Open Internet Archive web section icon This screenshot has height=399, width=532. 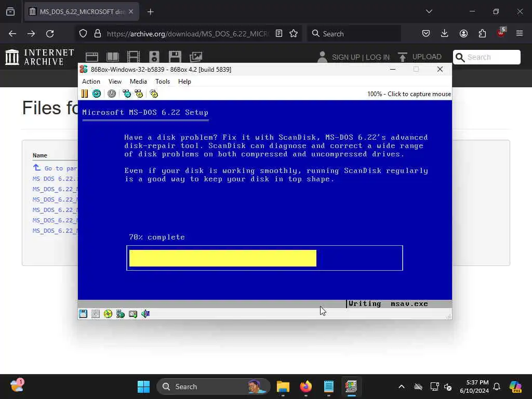(92, 57)
